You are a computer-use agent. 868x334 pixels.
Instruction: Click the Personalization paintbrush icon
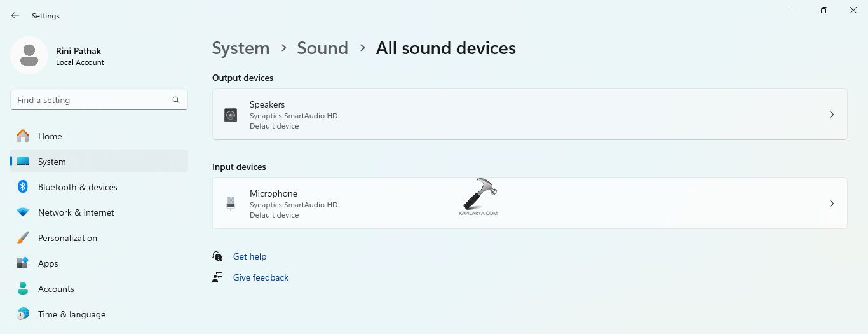coord(23,238)
